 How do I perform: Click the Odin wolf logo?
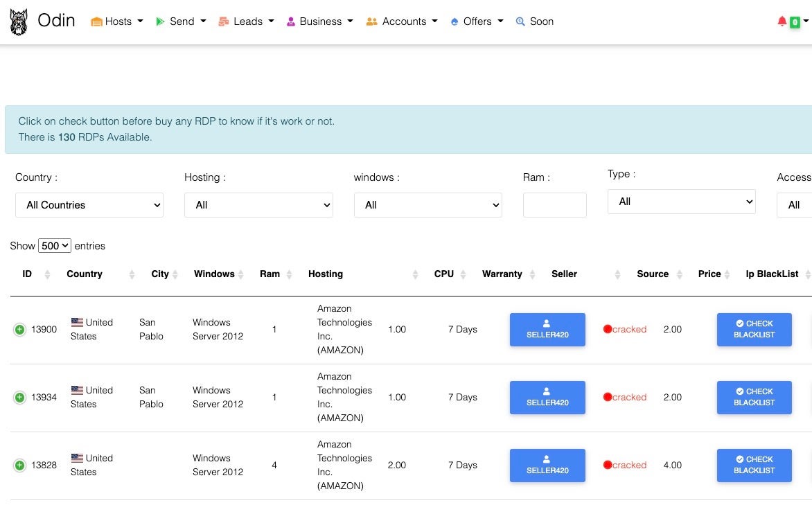tap(19, 22)
